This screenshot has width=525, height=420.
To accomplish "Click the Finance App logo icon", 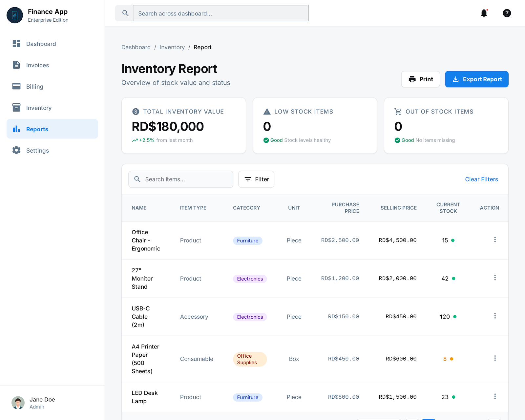I will point(15,15).
